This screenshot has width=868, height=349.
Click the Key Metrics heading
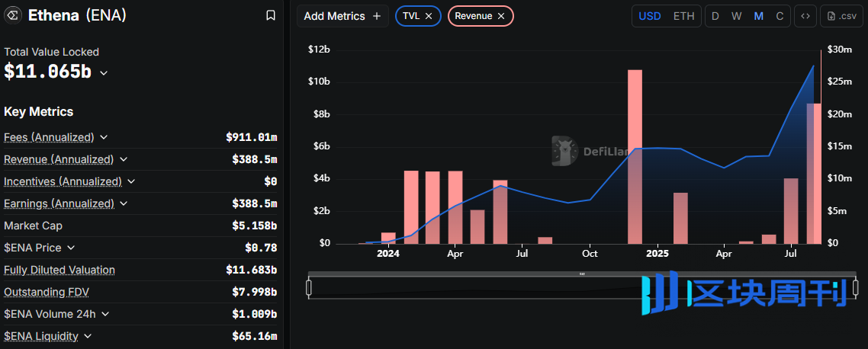(x=39, y=112)
